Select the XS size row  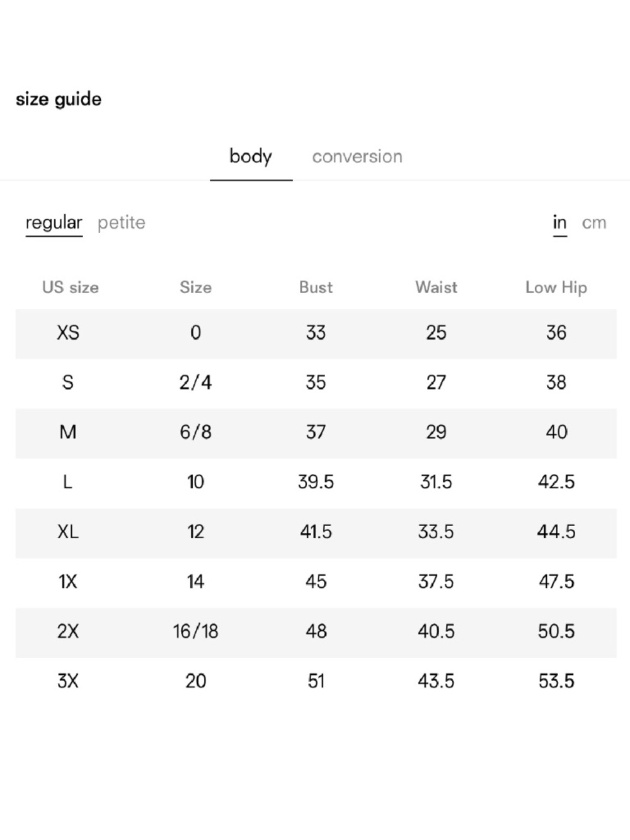(316, 333)
